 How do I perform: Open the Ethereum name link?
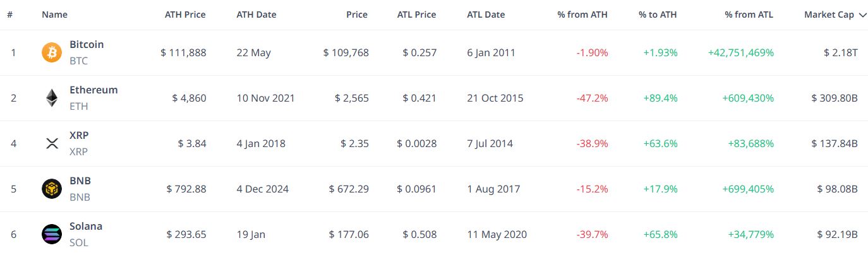point(93,90)
